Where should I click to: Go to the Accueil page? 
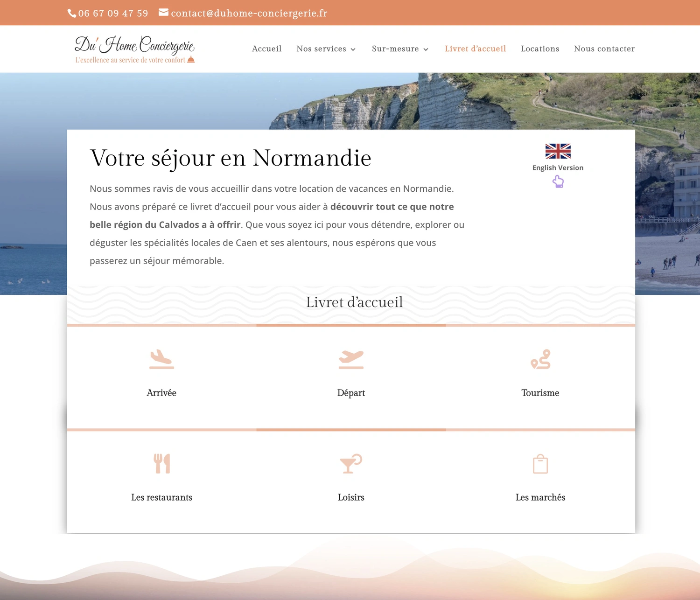point(267,49)
